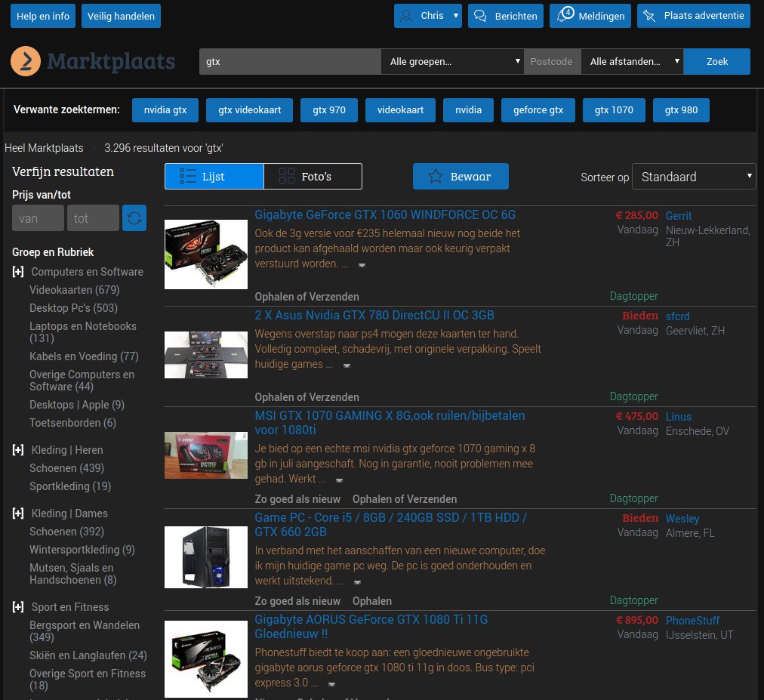Expand the Computers en Software category
The height and width of the screenshot is (700, 764).
point(17,271)
